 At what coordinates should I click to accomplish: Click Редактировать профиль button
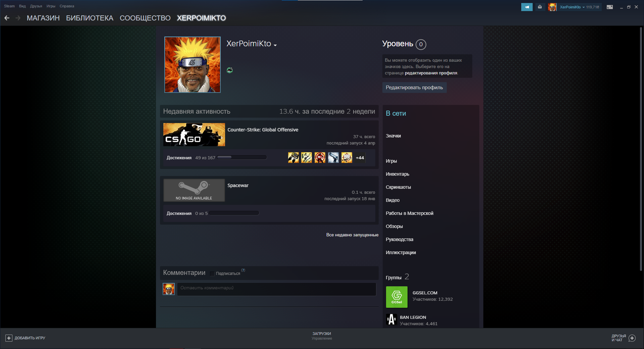414,88
